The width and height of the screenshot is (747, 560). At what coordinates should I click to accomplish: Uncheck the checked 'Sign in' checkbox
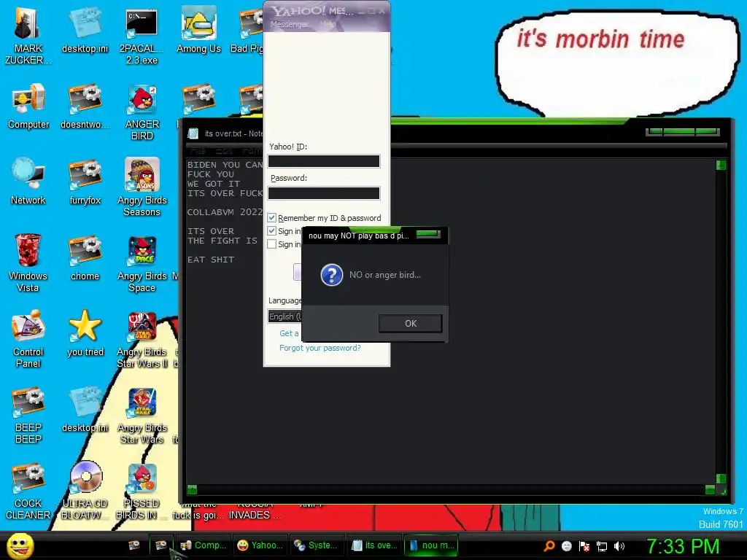click(271, 231)
